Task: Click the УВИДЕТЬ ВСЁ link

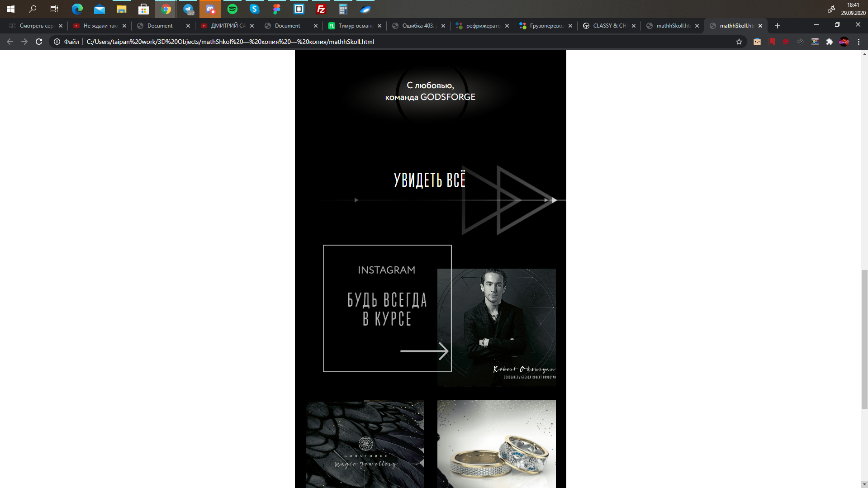Action: [430, 180]
